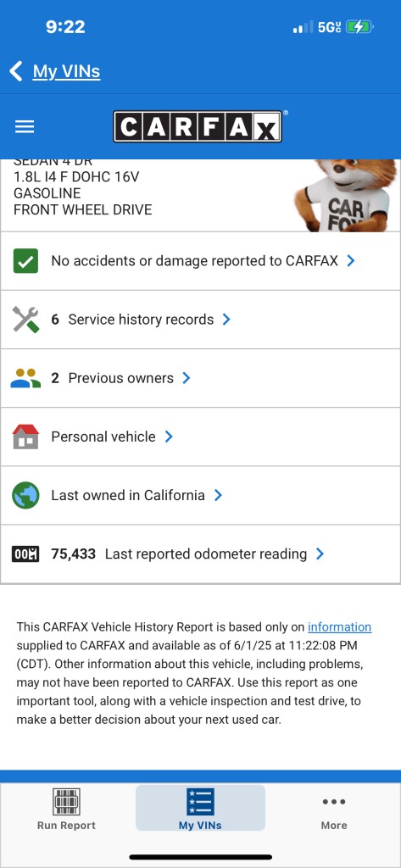The height and width of the screenshot is (868, 401).
Task: Tap the previous owners people icon
Action: pyautogui.click(x=25, y=378)
